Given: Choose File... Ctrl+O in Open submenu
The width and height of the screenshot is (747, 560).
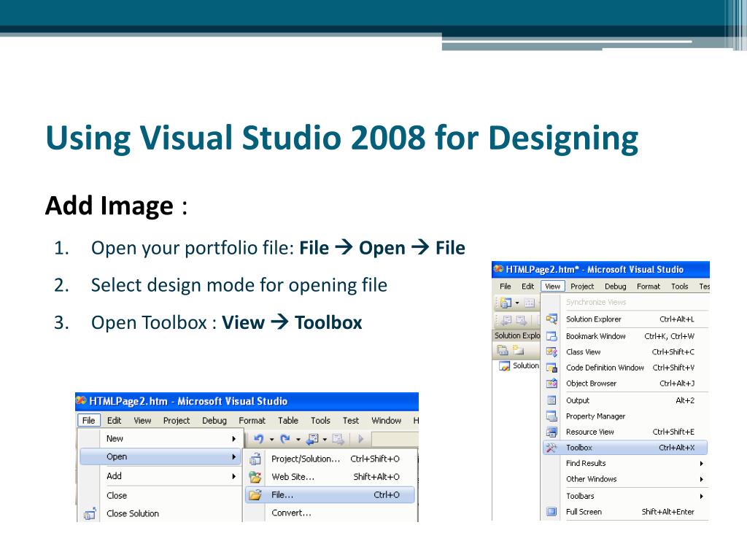Looking at the screenshot, I should (330, 495).
